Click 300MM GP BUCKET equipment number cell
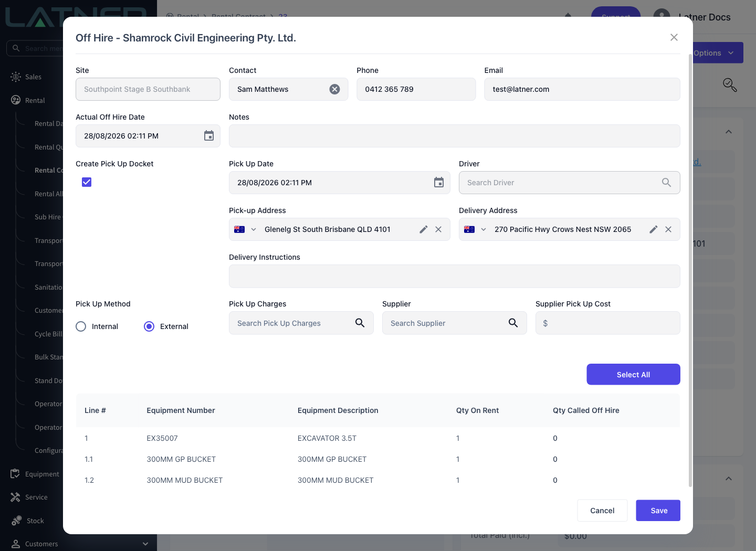Viewport: 756px width, 551px height. pyautogui.click(x=181, y=459)
